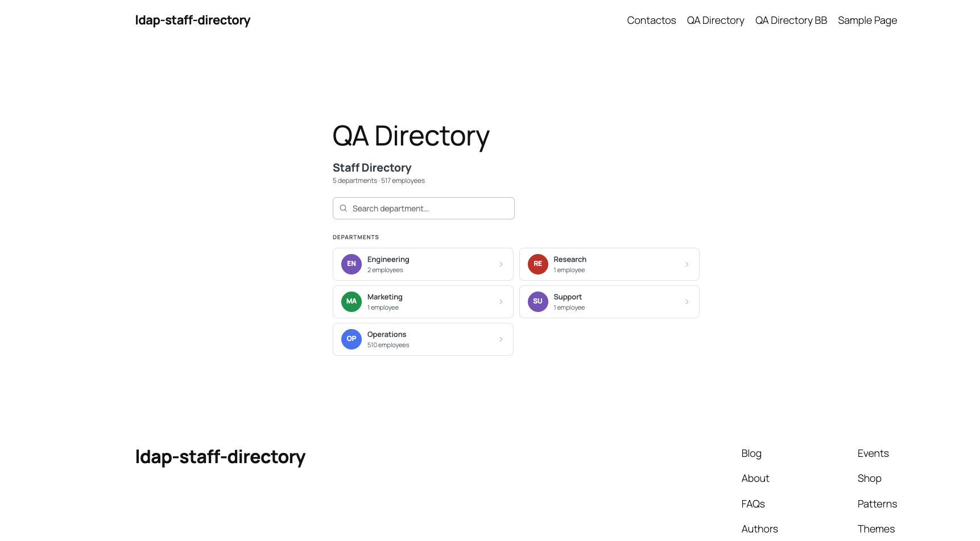Expand Operations department with its chevron
This screenshot has width=980, height=541.
(501, 339)
